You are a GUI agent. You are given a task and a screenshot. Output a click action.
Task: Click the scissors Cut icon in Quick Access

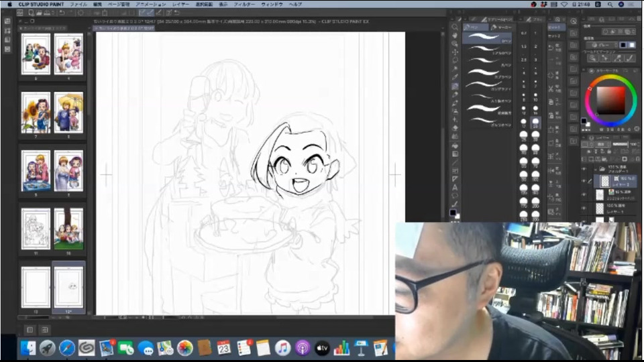coord(550,88)
